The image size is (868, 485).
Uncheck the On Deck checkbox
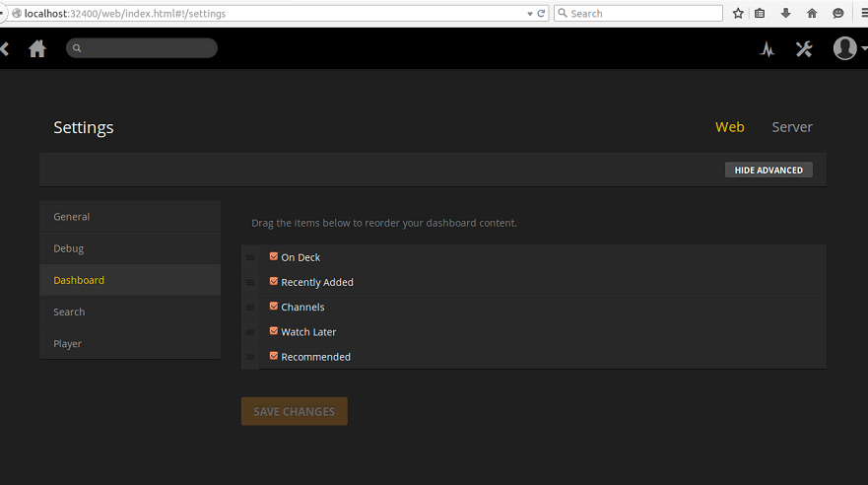274,256
